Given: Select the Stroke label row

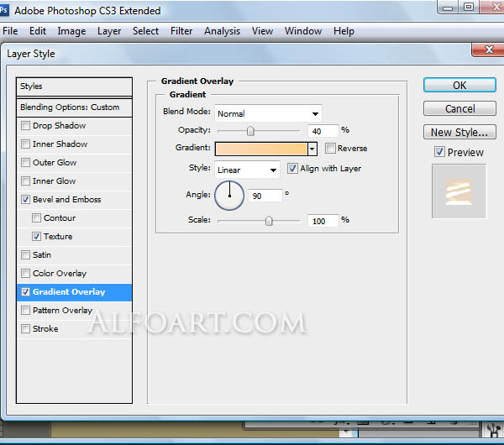Looking at the screenshot, I should coord(45,329).
